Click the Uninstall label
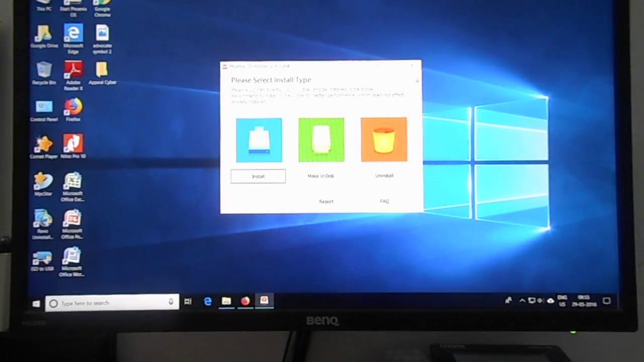 (x=384, y=175)
